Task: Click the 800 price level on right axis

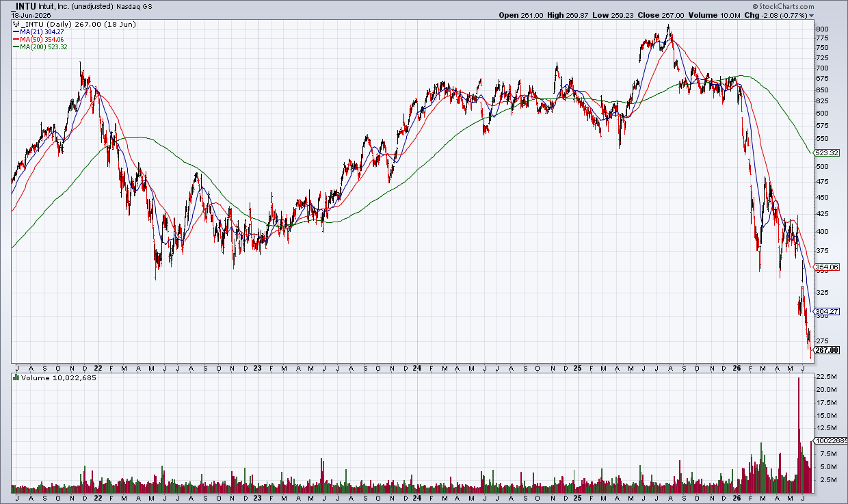Action: click(x=821, y=29)
